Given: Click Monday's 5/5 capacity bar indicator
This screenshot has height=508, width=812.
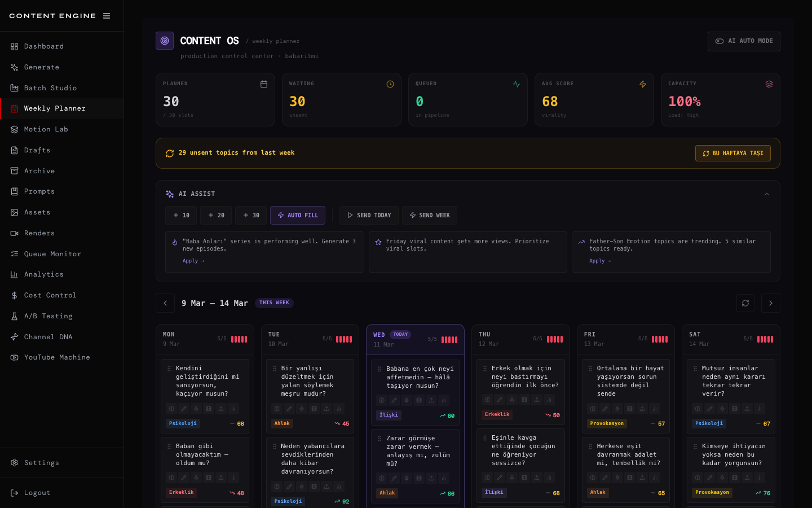Looking at the screenshot, I should [x=239, y=339].
